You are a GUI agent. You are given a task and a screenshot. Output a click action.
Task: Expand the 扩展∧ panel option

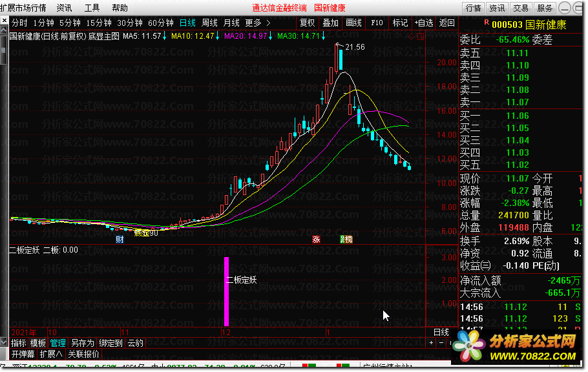pyautogui.click(x=50, y=355)
